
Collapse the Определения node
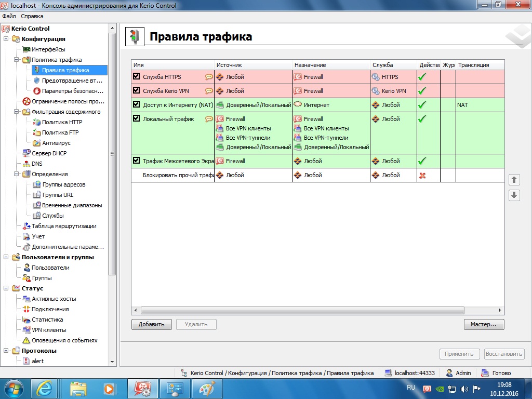pyautogui.click(x=16, y=174)
